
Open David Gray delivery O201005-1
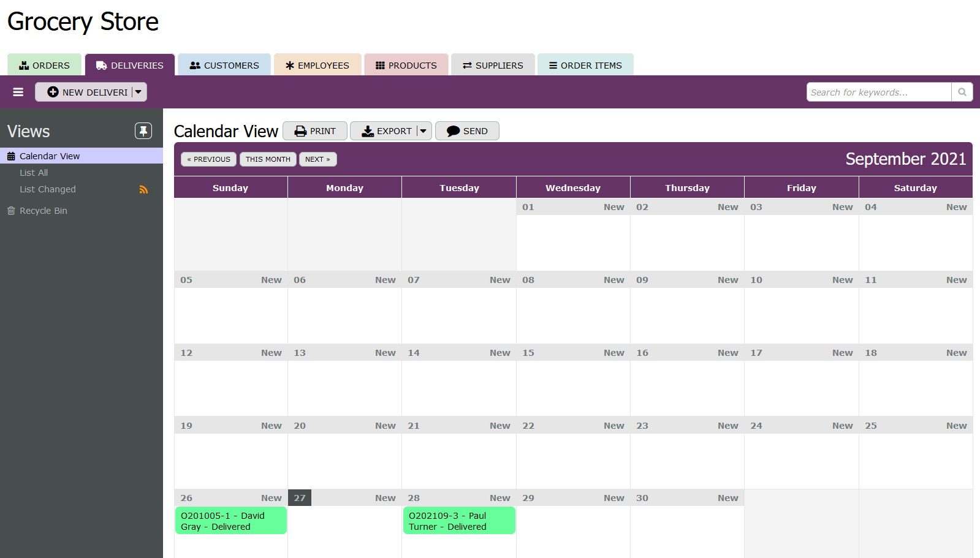[230, 521]
